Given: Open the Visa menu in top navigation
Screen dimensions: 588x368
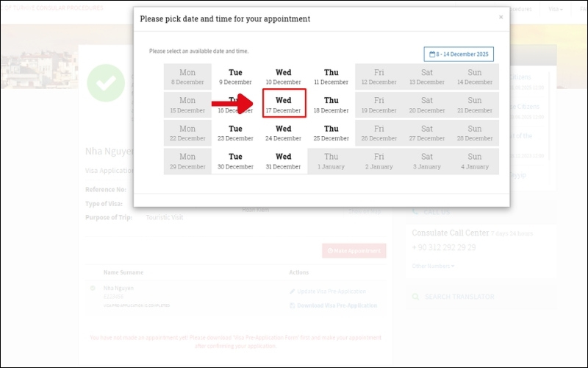Looking at the screenshot, I should [556, 9].
